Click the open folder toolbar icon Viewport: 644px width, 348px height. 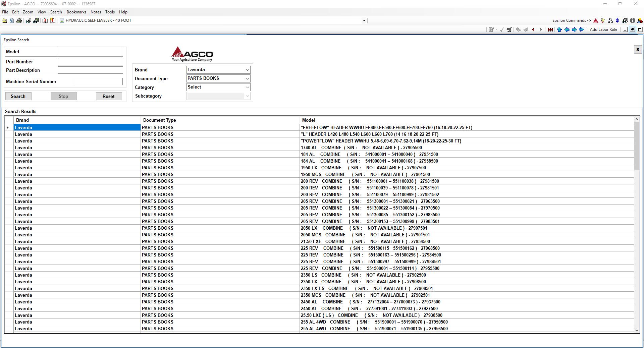point(4,20)
